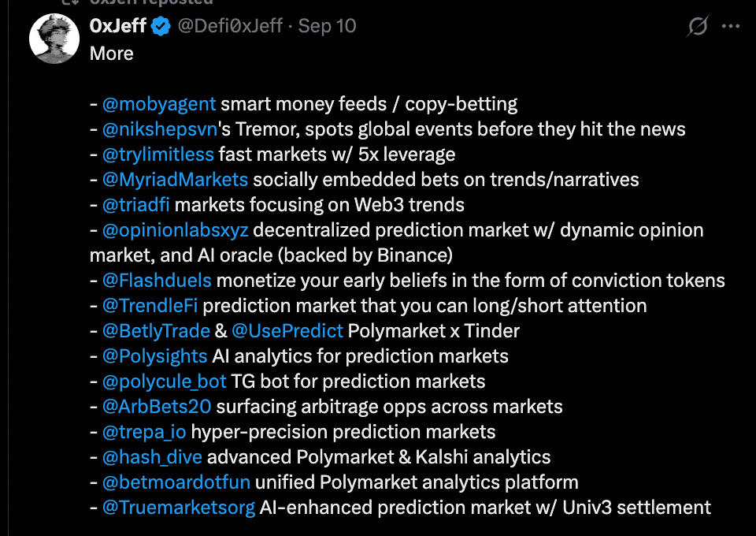This screenshot has height=536, width=756.
Task: Visit the @nikshepsvn mention
Action: (160, 129)
